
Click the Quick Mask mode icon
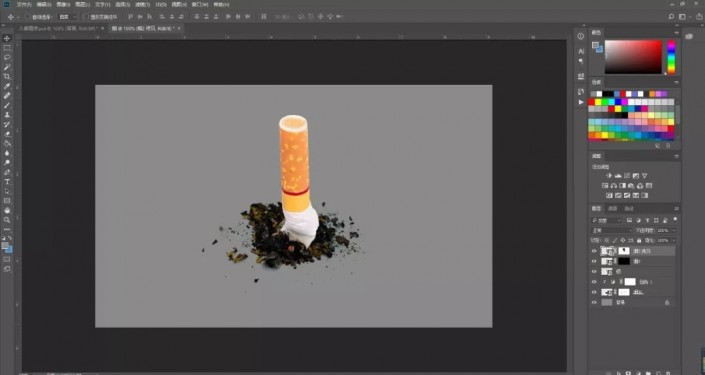pyautogui.click(x=7, y=259)
